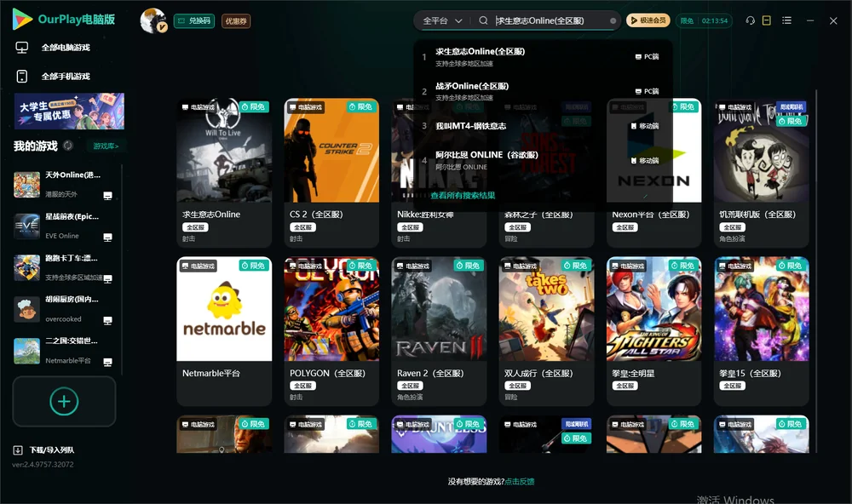Select 星战前夜 EVE Online in my games

[64, 226]
